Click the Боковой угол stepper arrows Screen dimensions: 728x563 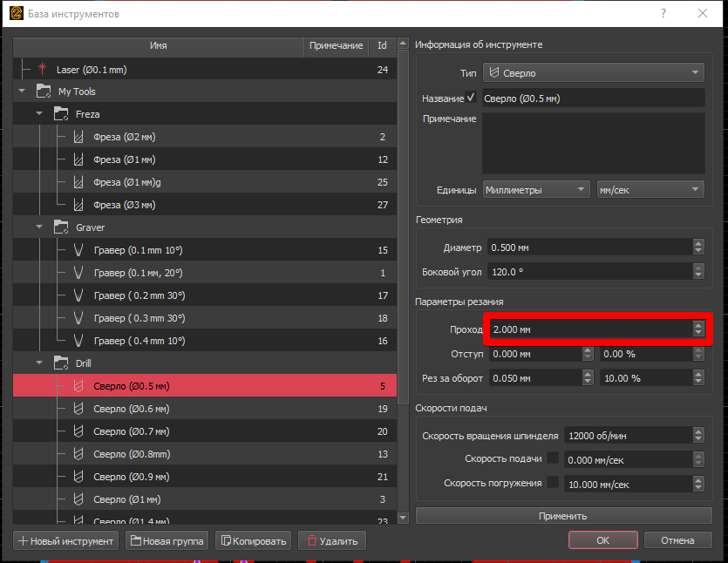coord(698,272)
